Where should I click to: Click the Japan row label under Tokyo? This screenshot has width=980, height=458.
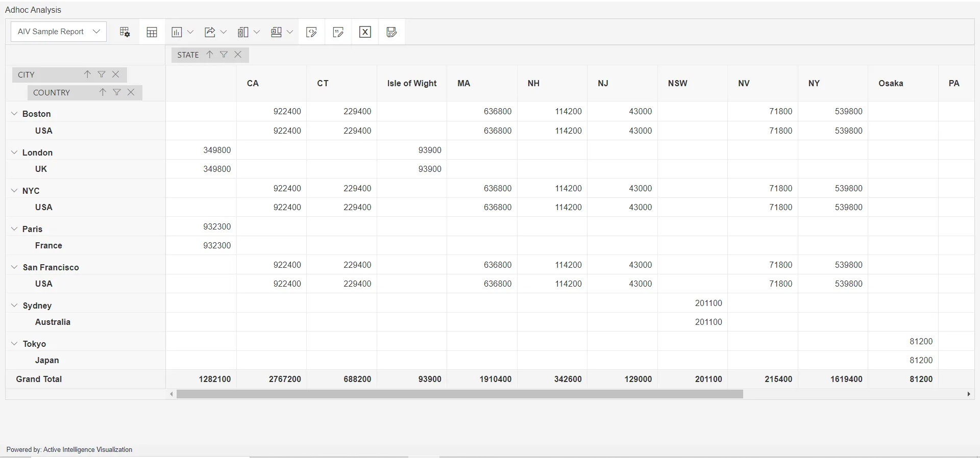pos(47,360)
